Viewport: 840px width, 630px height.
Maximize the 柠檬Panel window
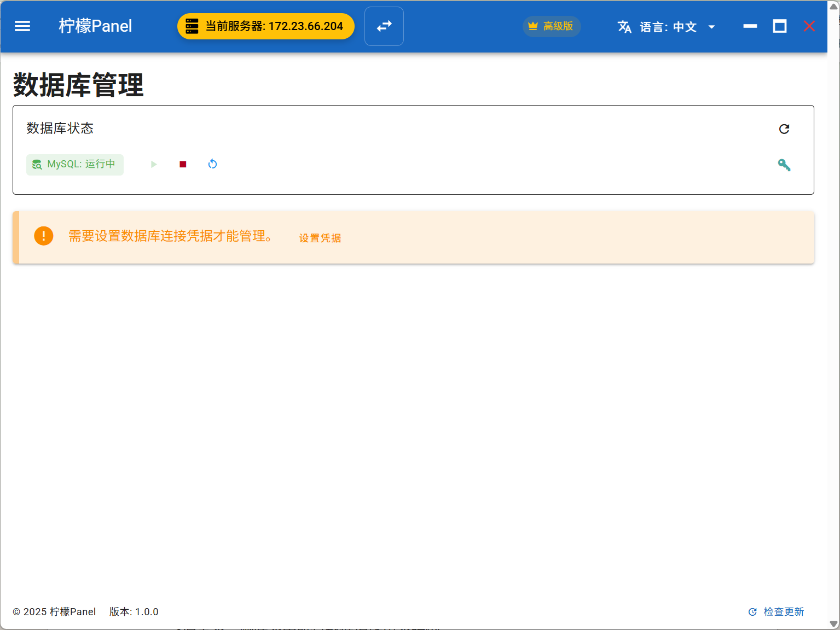779,26
